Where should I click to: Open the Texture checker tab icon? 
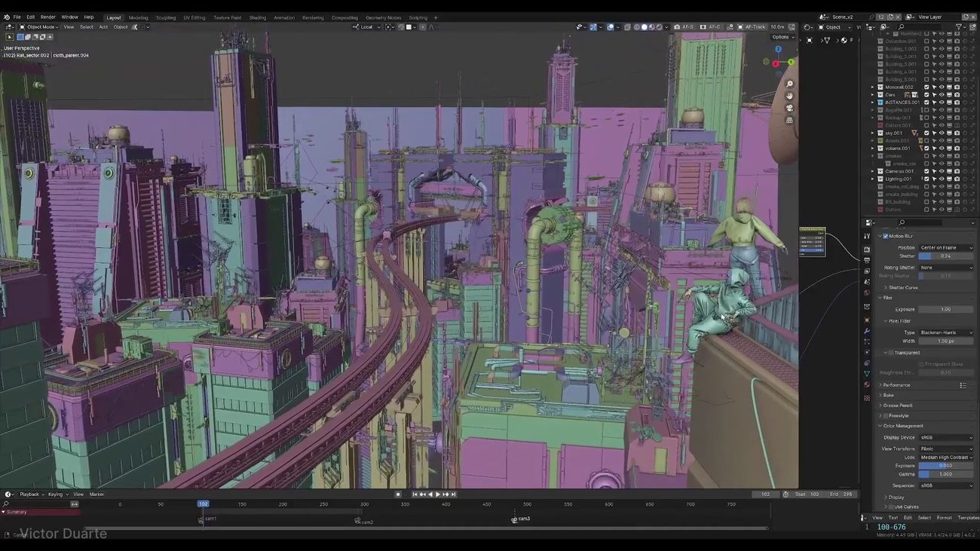pos(867,398)
